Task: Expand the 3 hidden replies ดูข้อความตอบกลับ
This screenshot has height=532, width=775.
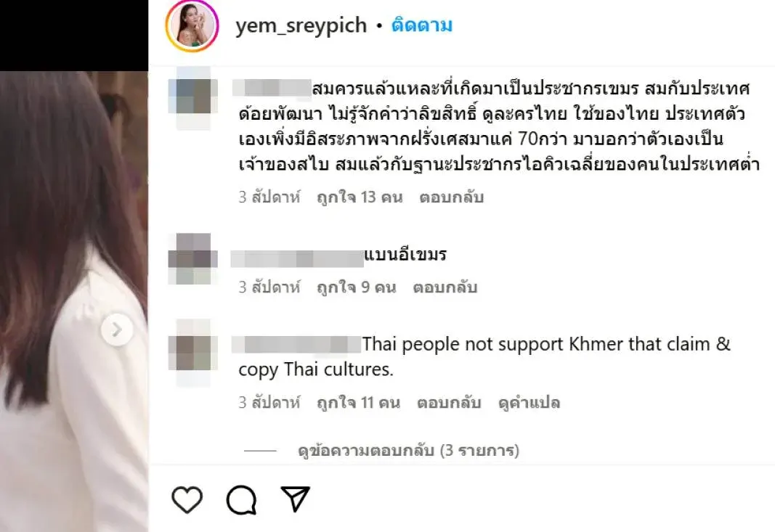Action: pos(408,451)
